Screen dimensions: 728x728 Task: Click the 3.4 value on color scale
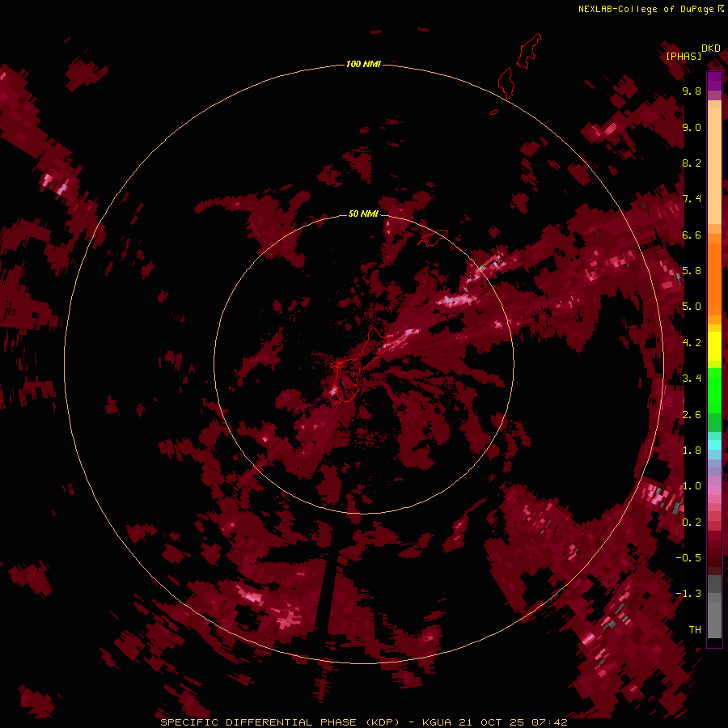tap(692, 379)
